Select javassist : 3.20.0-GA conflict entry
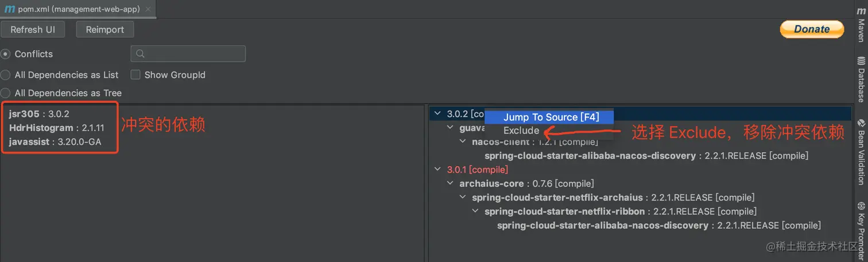Screen dimensions: 868x262 point(55,142)
